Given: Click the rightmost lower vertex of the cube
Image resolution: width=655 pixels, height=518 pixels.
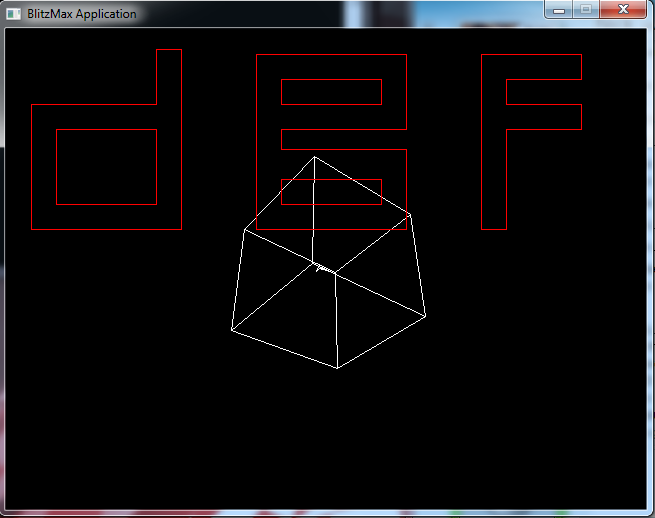Looking at the screenshot, I should tap(425, 316).
